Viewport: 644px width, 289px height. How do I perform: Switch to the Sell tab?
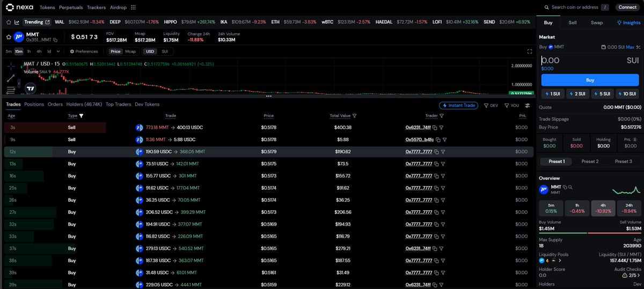(573, 23)
